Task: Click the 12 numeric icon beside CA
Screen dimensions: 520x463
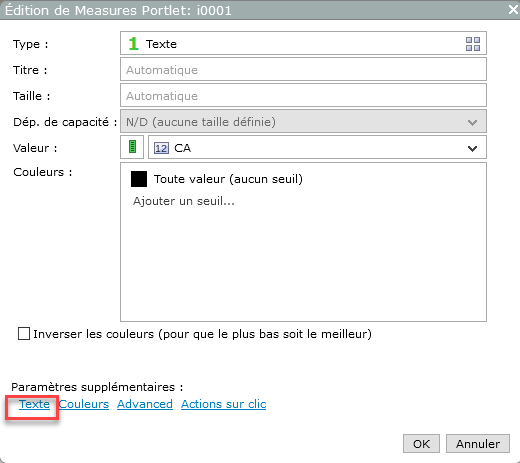Action: click(161, 148)
